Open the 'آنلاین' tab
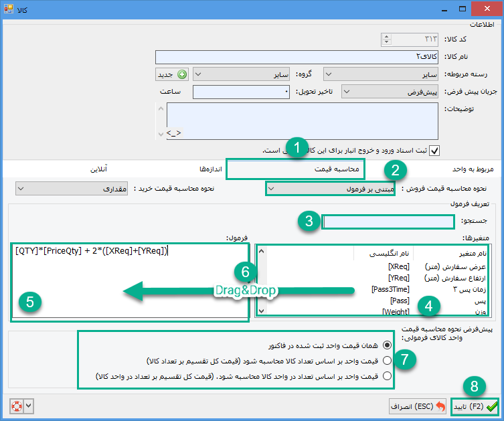The image size is (504, 421). 99,170
